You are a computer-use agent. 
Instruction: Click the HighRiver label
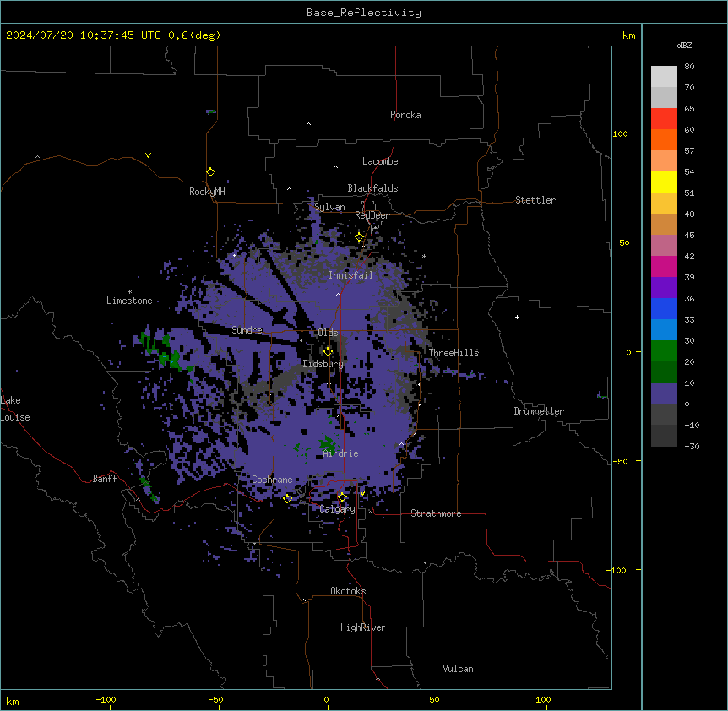pyautogui.click(x=363, y=627)
